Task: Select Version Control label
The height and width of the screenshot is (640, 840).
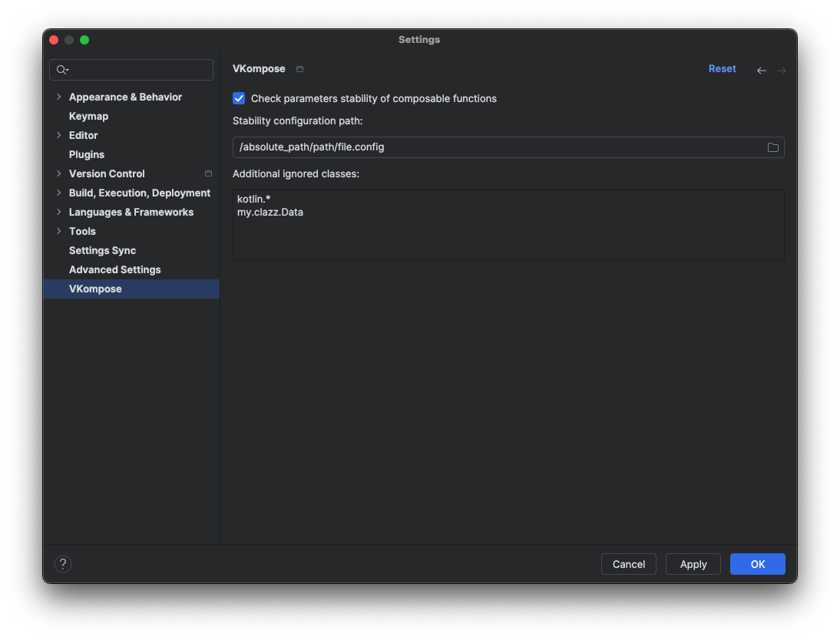Action: [x=107, y=173]
